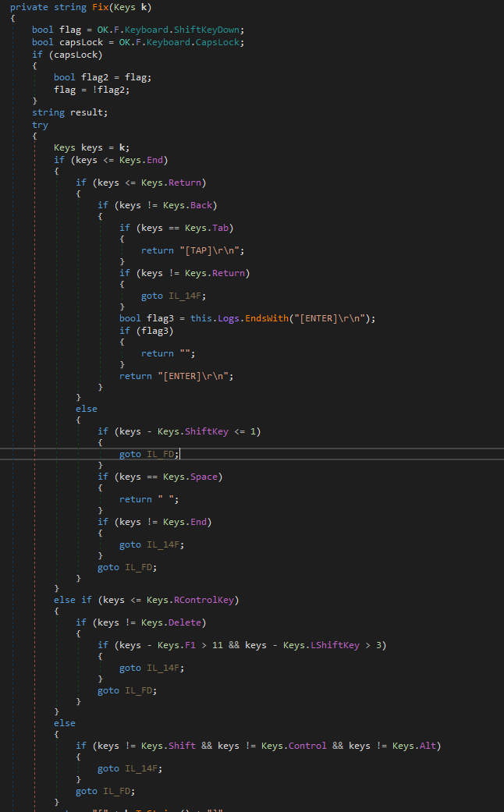The width and height of the screenshot is (504, 812).
Task: Click the Fix method name in the signature
Action: click(101, 7)
